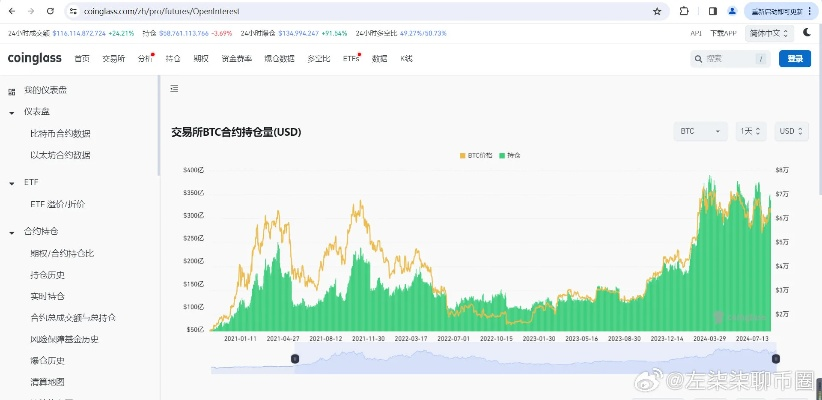Open the 资金费率 navigation menu item
The width and height of the screenshot is (822, 400).
tap(237, 59)
